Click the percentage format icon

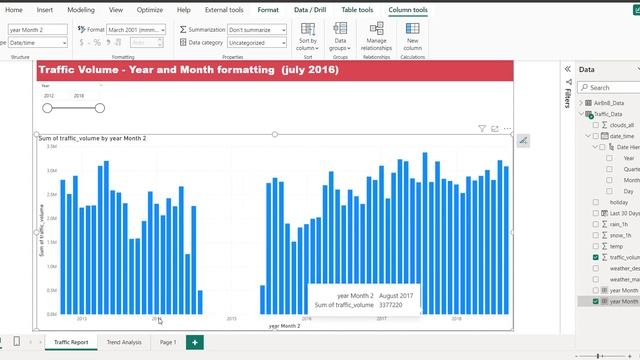(97, 42)
